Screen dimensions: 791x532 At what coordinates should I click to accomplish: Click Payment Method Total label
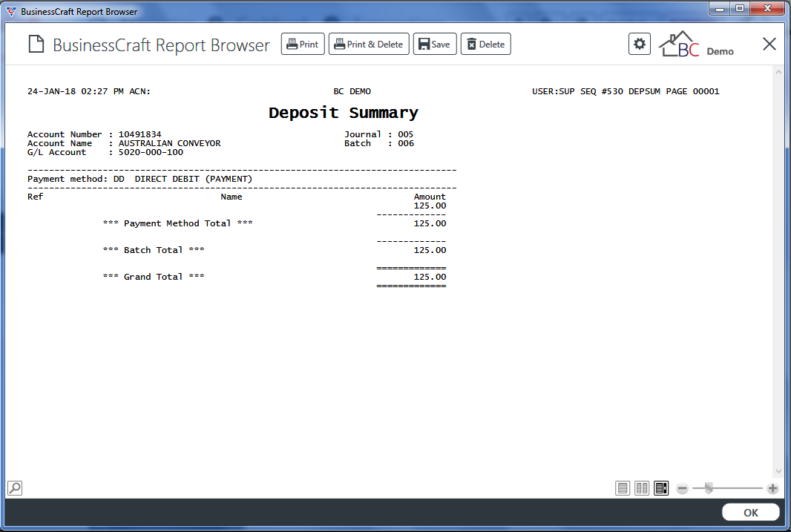[x=177, y=223]
